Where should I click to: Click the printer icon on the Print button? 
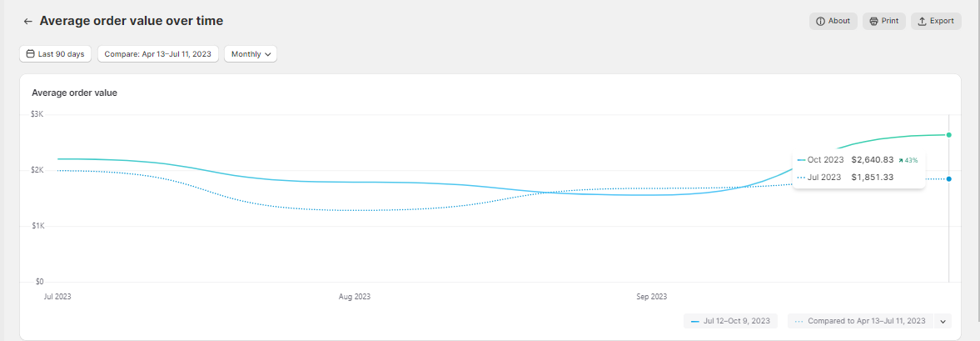[x=873, y=21]
